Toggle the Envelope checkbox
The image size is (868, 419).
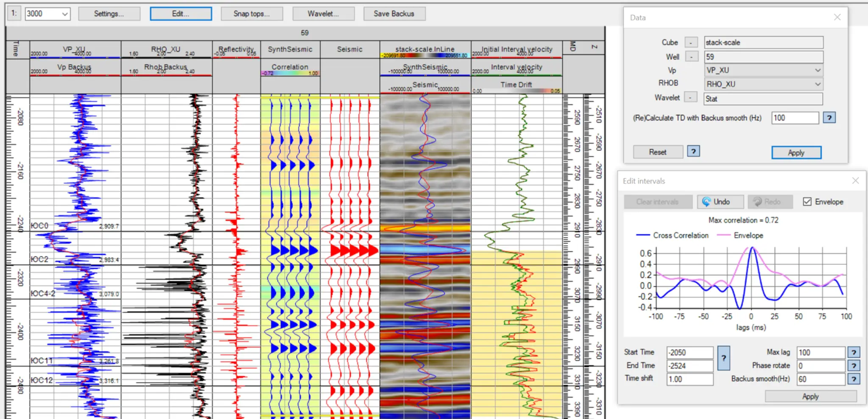(x=807, y=202)
